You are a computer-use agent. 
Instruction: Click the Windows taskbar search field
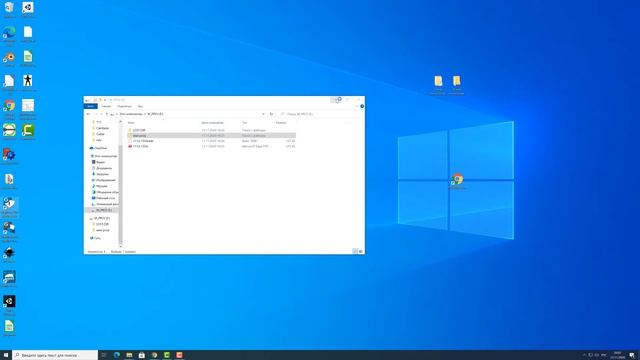tap(55, 355)
